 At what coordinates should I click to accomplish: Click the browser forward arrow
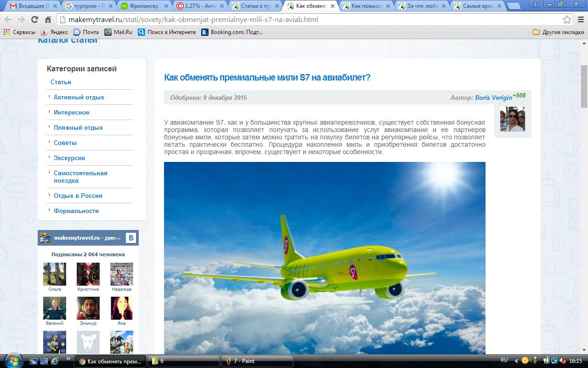tap(21, 20)
